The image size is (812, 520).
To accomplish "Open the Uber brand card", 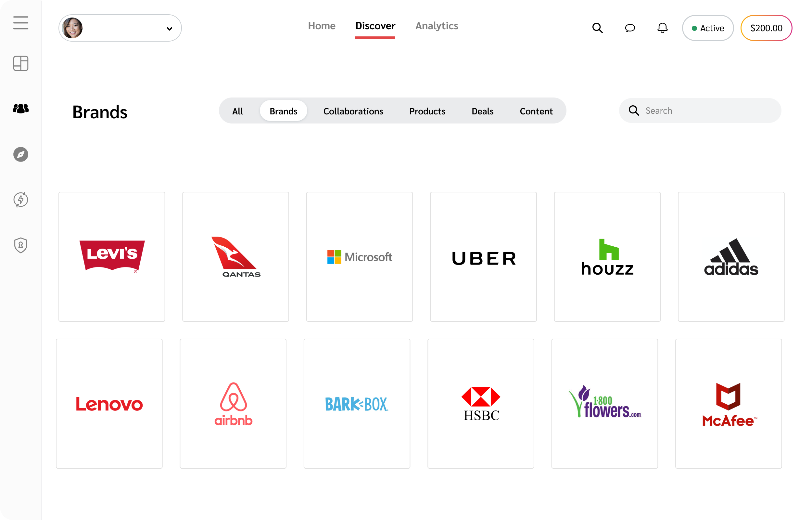I will (483, 257).
